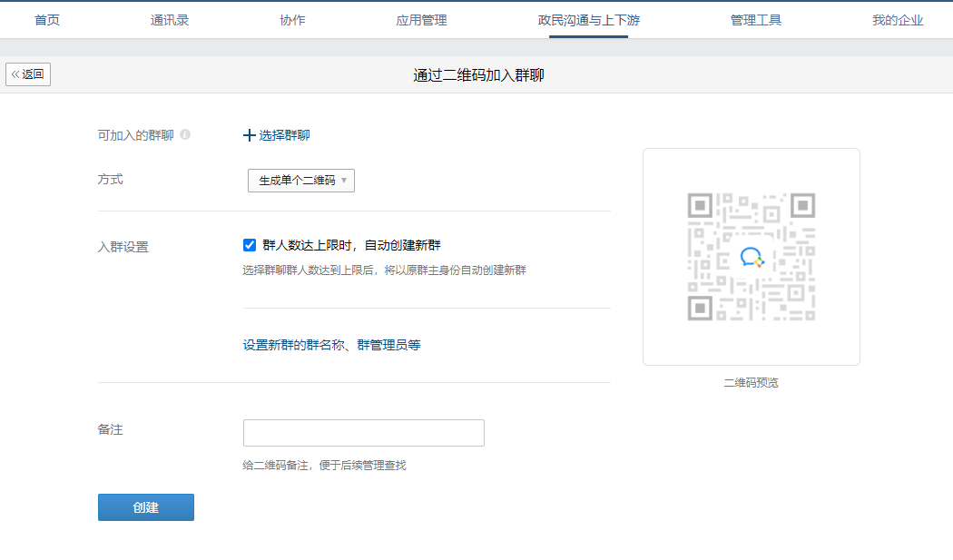Click the 通过二维码加入群聊 page title
The width and height of the screenshot is (953, 560).
tap(478, 75)
